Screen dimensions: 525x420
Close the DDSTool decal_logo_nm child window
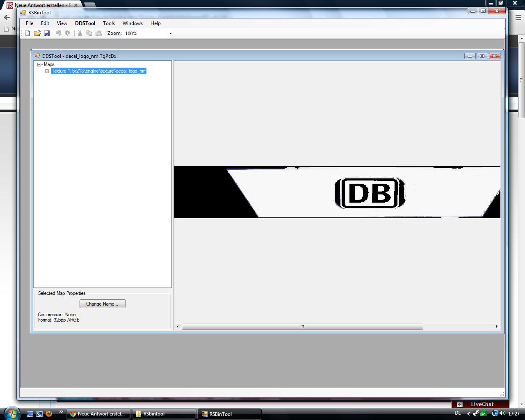coord(495,56)
